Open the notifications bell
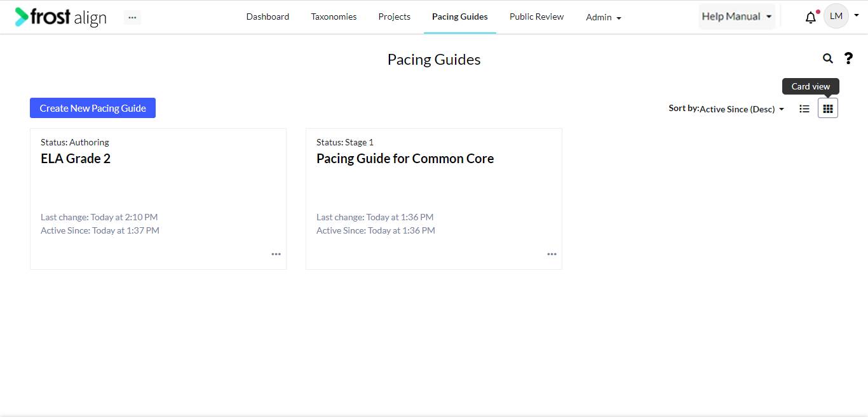Viewport: 868px width, 417px height. click(x=810, y=17)
